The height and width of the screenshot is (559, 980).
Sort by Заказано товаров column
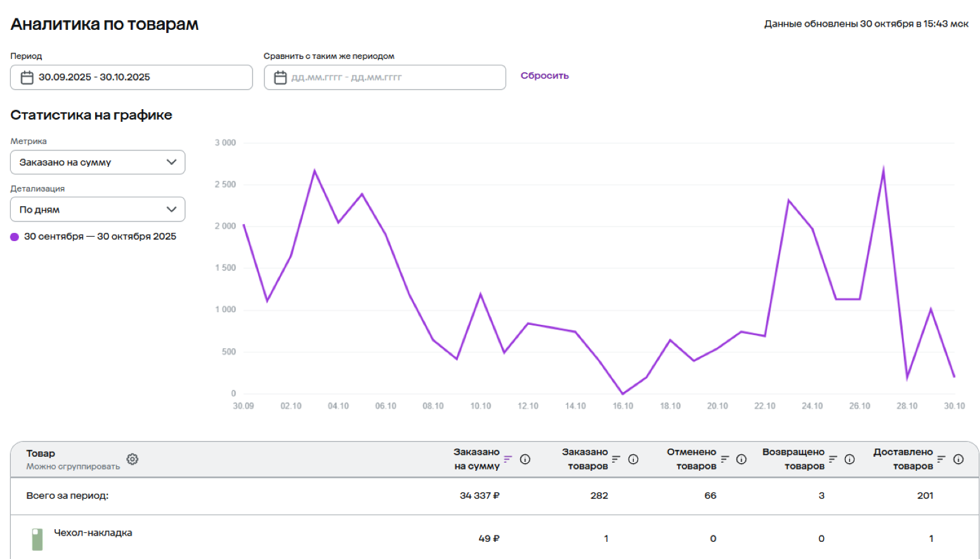pyautogui.click(x=615, y=459)
